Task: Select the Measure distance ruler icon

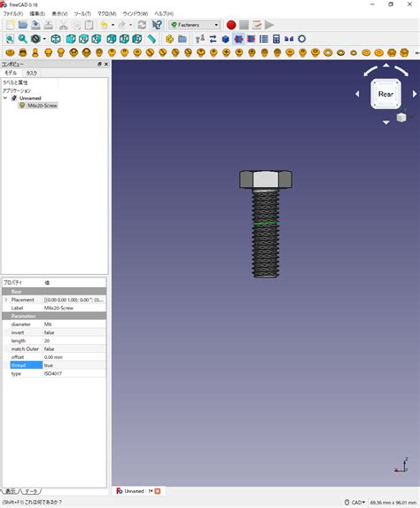Action: [x=152, y=39]
